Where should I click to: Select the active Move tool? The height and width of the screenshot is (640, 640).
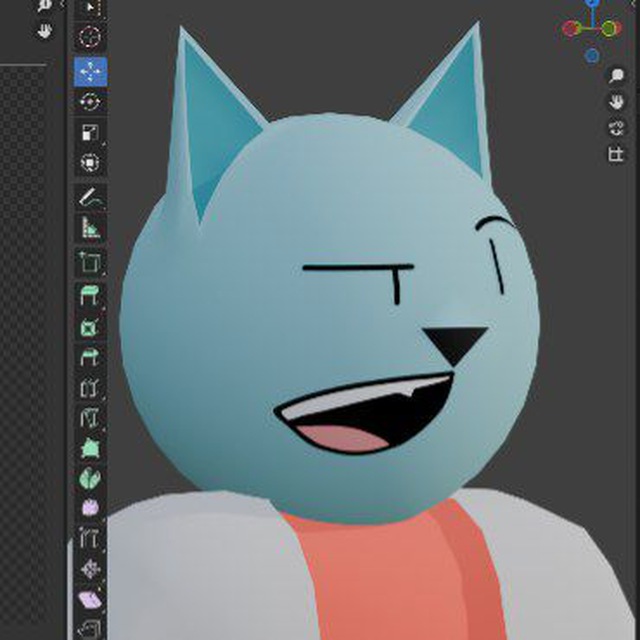coord(90,72)
